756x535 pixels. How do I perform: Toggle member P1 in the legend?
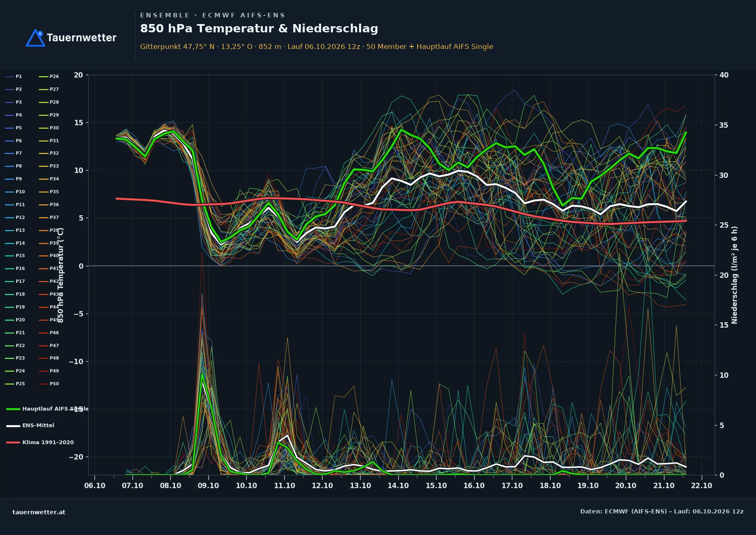pyautogui.click(x=14, y=77)
